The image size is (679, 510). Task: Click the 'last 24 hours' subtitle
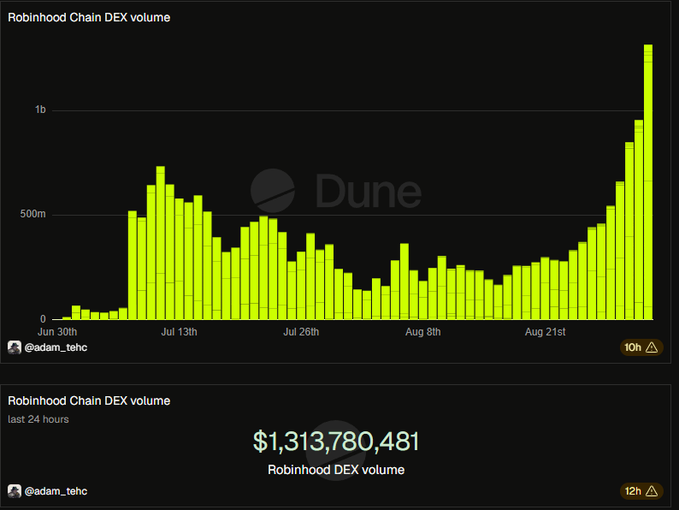(38, 420)
